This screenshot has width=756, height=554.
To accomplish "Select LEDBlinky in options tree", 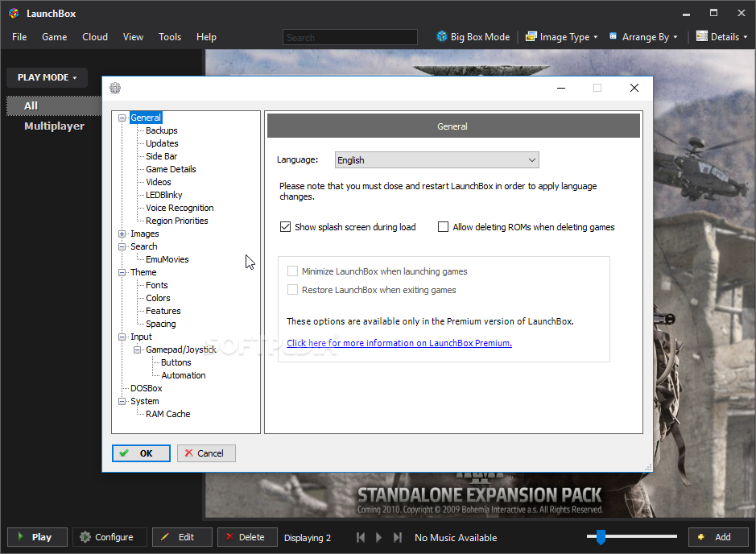I will click(164, 195).
